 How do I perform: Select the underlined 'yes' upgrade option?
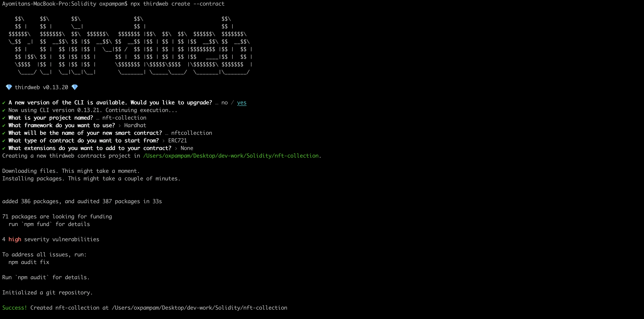click(242, 103)
